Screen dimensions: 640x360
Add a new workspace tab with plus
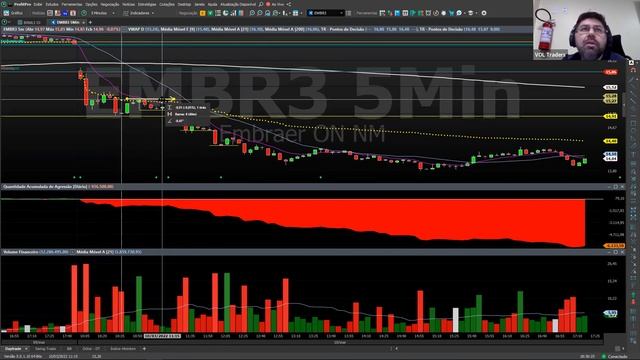point(144,349)
